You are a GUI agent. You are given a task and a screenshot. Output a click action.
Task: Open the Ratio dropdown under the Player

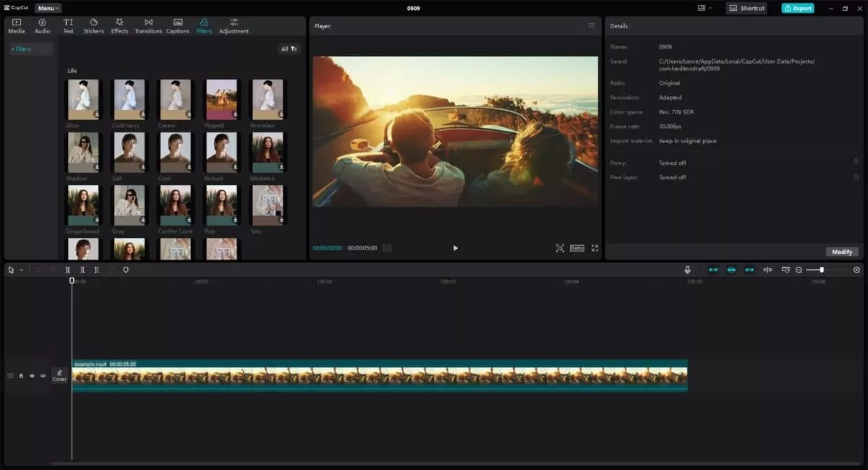click(576, 248)
